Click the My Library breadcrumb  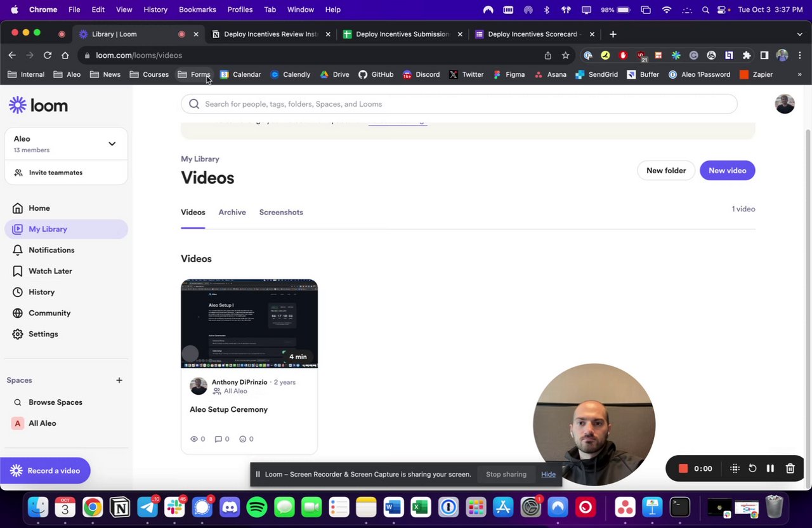[x=200, y=159]
